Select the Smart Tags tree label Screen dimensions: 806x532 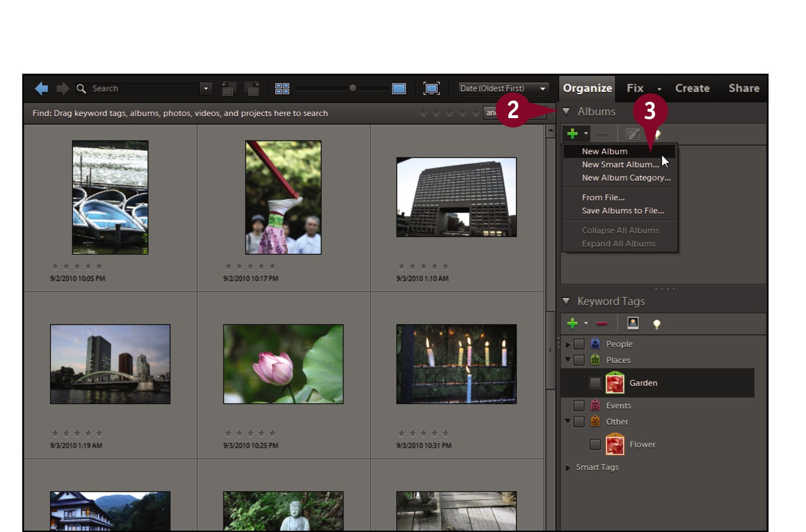tap(597, 467)
